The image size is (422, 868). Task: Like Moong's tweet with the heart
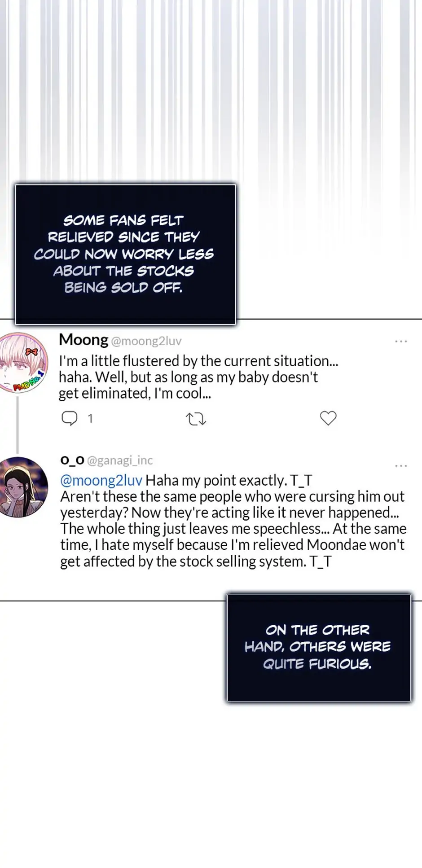click(x=328, y=418)
